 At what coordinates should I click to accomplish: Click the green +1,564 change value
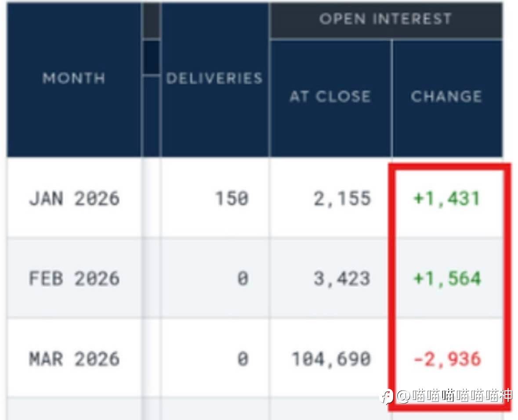447,279
